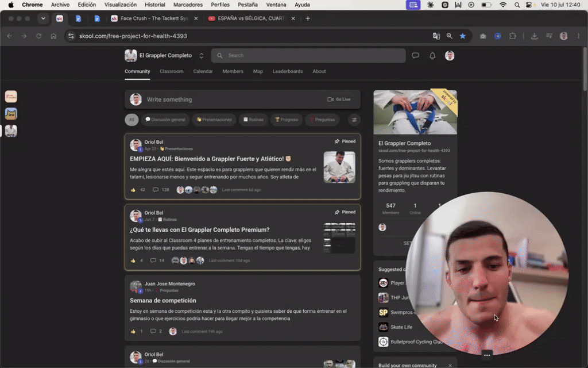Open the notifications bell
Viewport: 588px width, 368px height.
pos(432,56)
